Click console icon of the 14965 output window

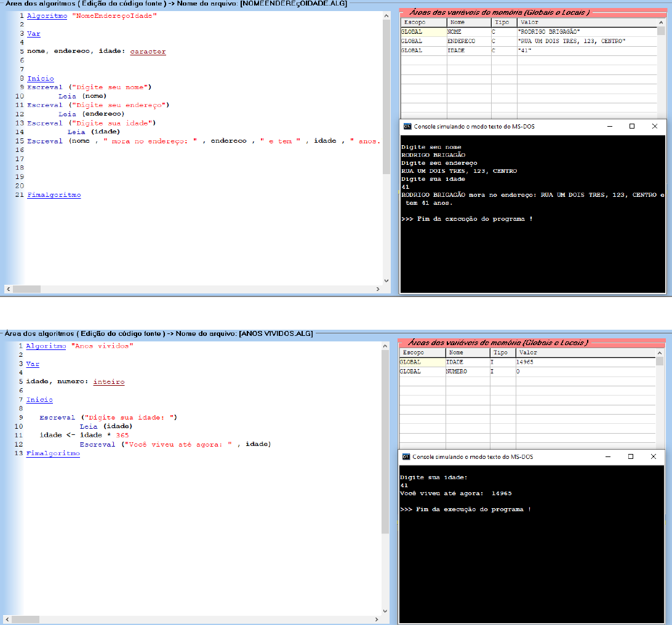(406, 456)
